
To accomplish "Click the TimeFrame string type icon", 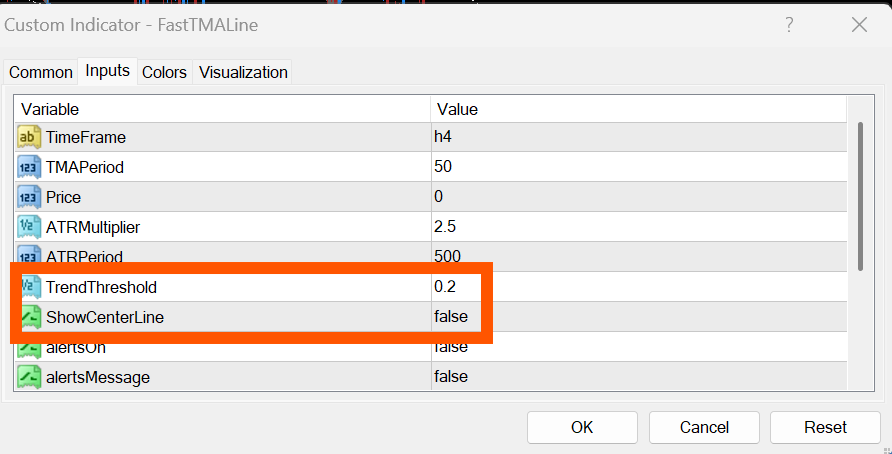I will 29,137.
